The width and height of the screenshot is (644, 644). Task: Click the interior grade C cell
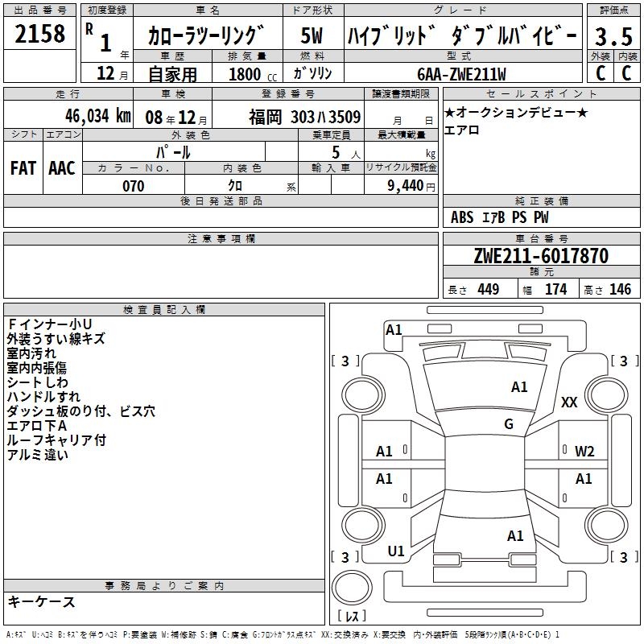(x=627, y=73)
